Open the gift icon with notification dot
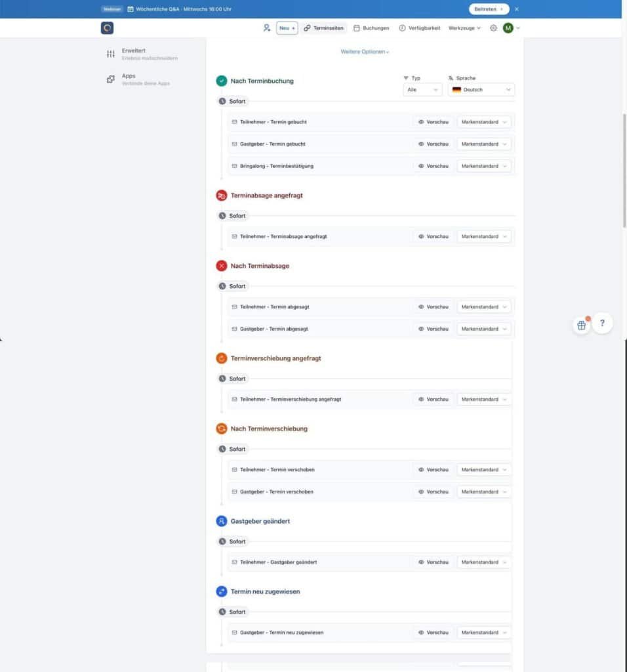Screen dimensions: 627x672 [x=581, y=324]
